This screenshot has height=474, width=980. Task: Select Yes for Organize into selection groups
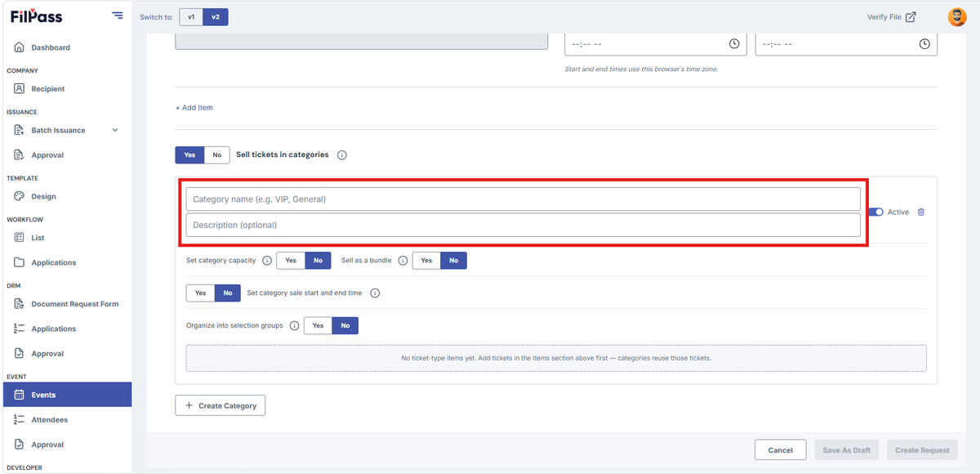point(318,325)
